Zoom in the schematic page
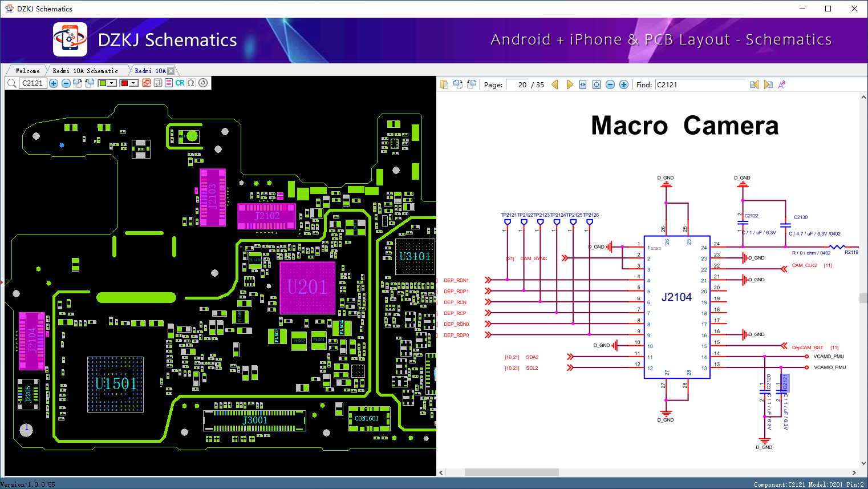The height and width of the screenshot is (489, 868). (x=624, y=84)
